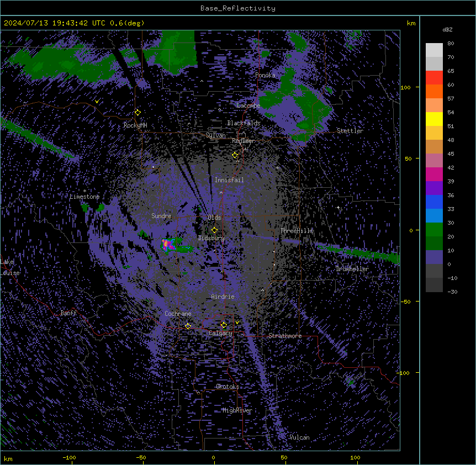Pick the gold 48–51 dBZ swatch
The image size is (476, 465).
click(434, 133)
